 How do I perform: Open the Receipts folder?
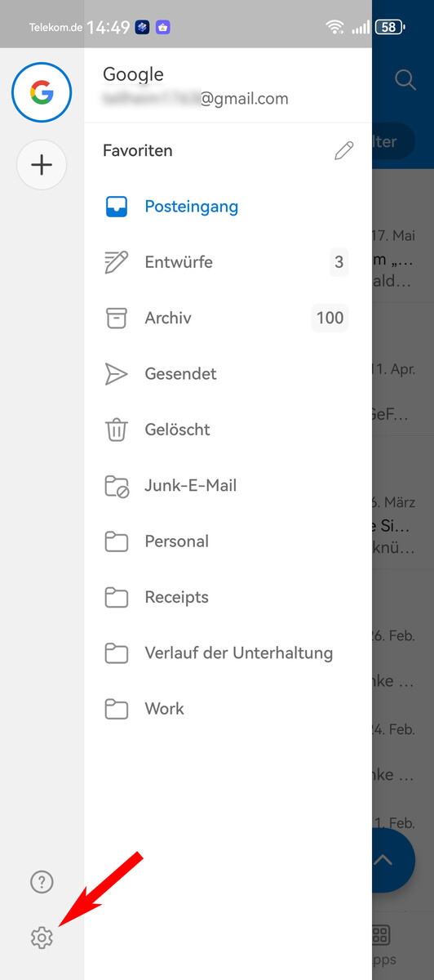tap(228, 597)
